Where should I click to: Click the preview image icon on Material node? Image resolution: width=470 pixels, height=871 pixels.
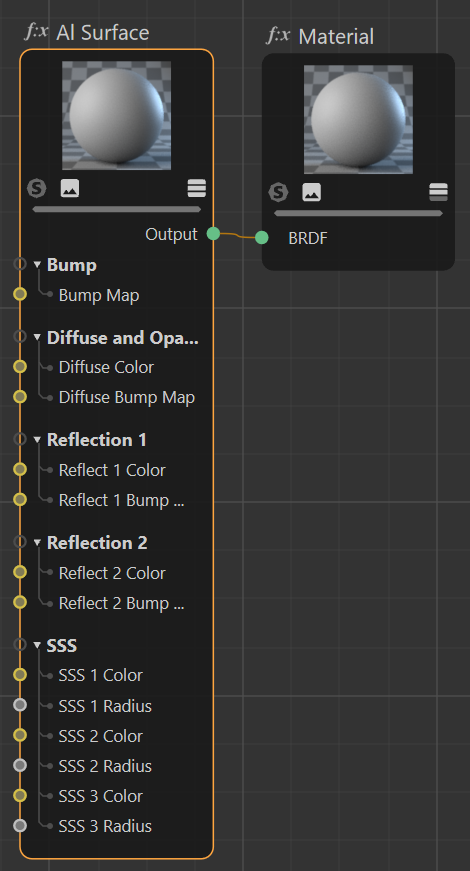[x=311, y=192]
